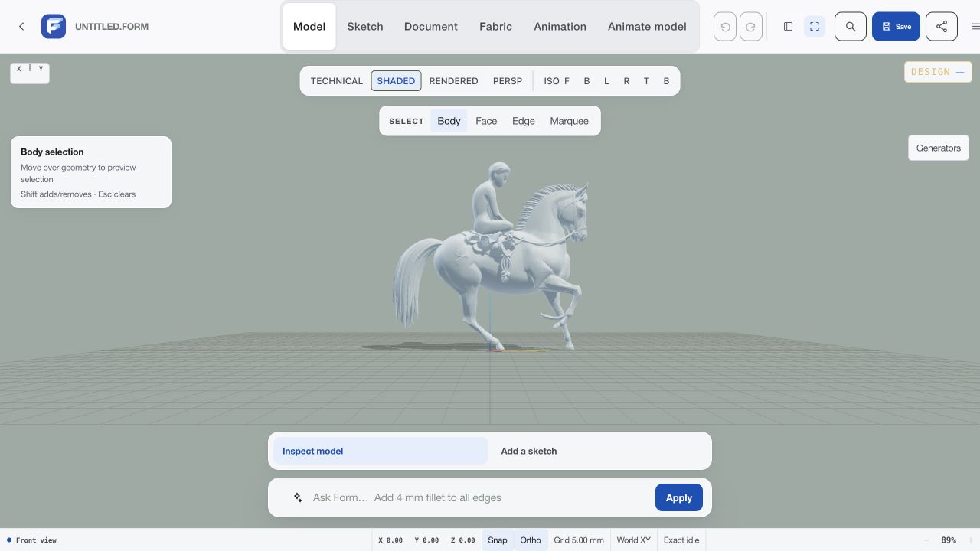This screenshot has width=980, height=551.
Task: Click the Ask Form prompt input field
Action: (479, 497)
